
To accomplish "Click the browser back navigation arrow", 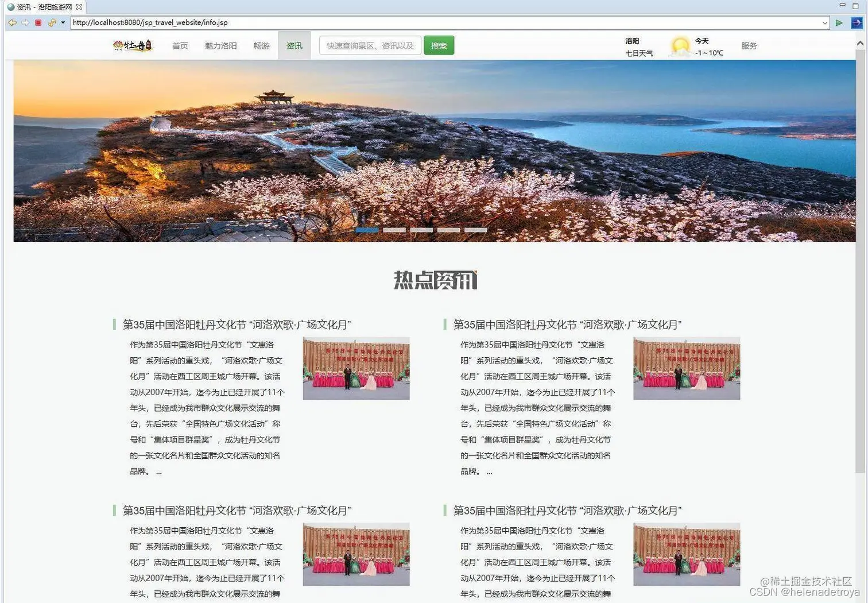I will tap(13, 22).
